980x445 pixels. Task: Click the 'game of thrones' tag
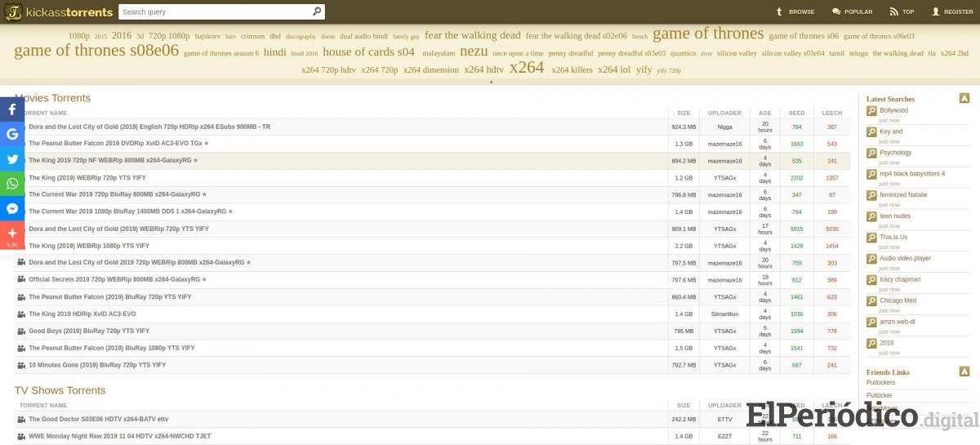click(x=708, y=33)
